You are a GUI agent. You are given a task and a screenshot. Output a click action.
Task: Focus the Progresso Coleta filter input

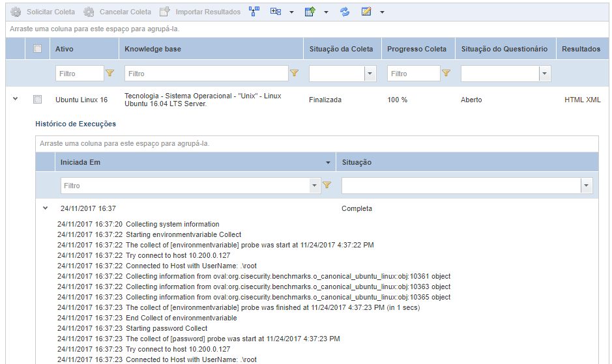[414, 74]
